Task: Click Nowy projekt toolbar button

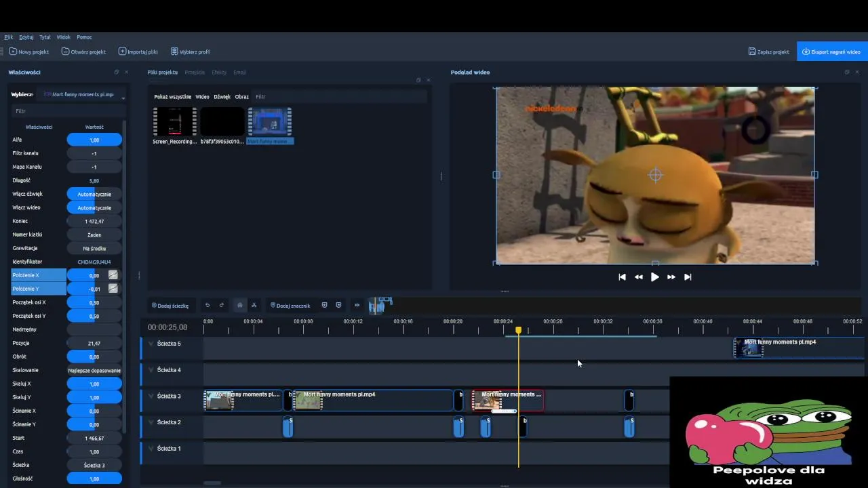Action: 28,52
